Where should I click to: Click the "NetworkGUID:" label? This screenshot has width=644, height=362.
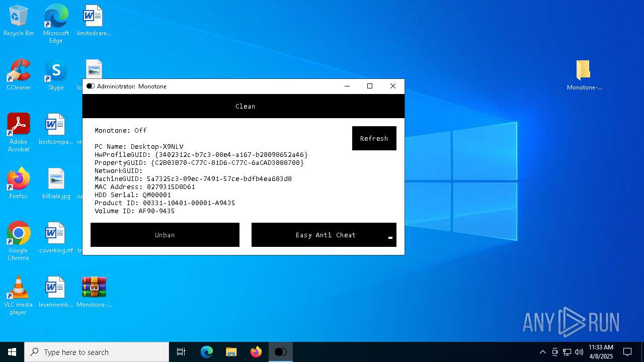coord(119,171)
